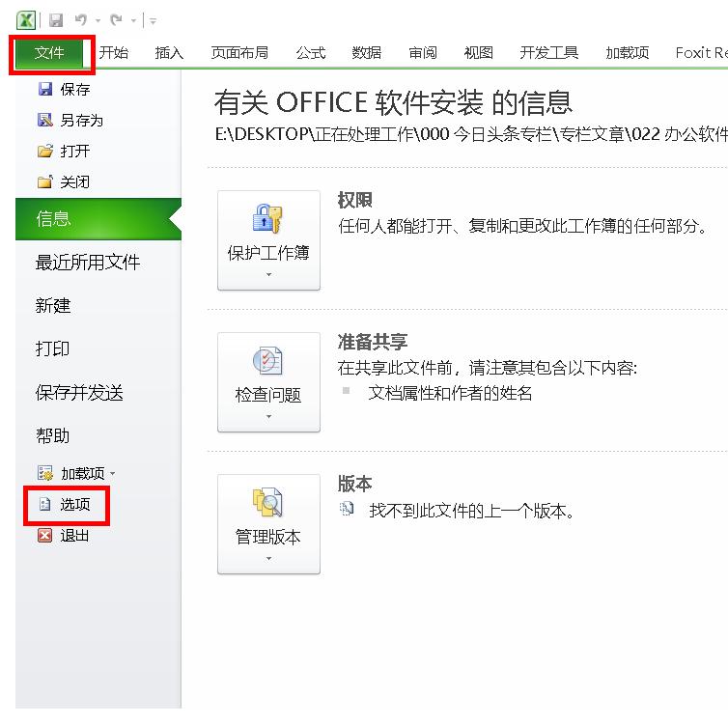728x724 pixels.
Task: Click the 另存为 icon in backstage menu
Action: [x=45, y=120]
